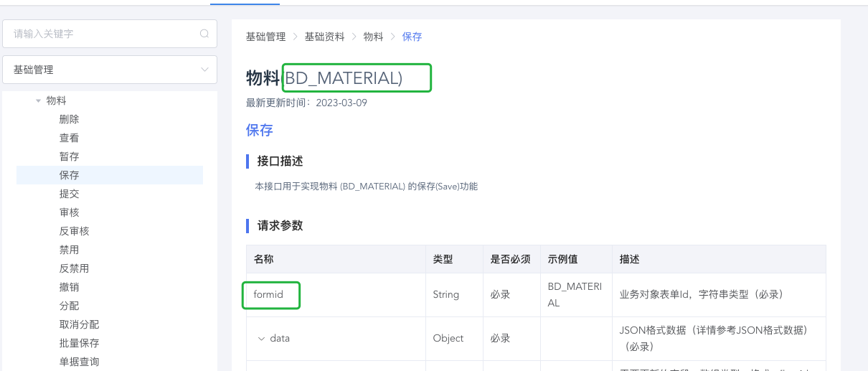This screenshot has width=868, height=371.
Task: Open the 批量保存 API entry
Action: (80, 343)
